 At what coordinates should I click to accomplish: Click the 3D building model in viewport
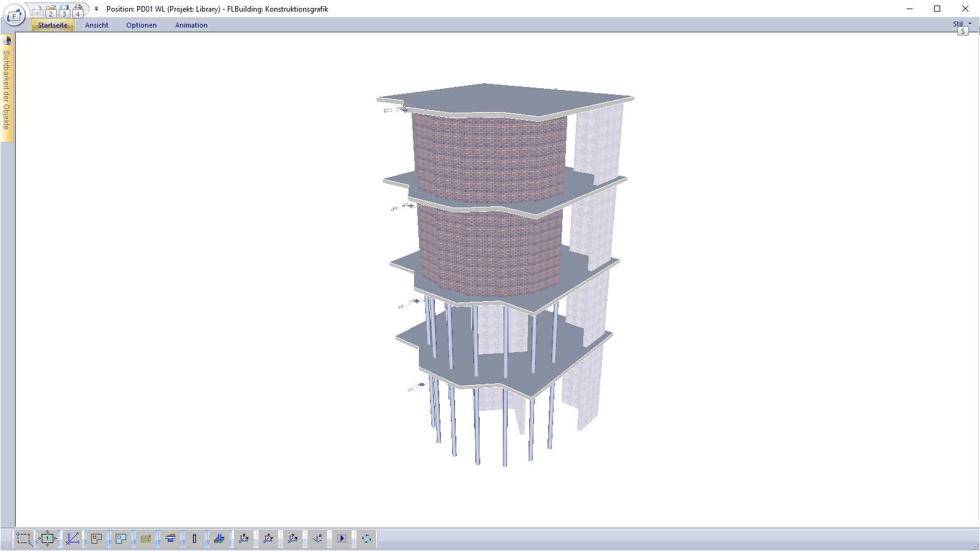(x=505, y=274)
